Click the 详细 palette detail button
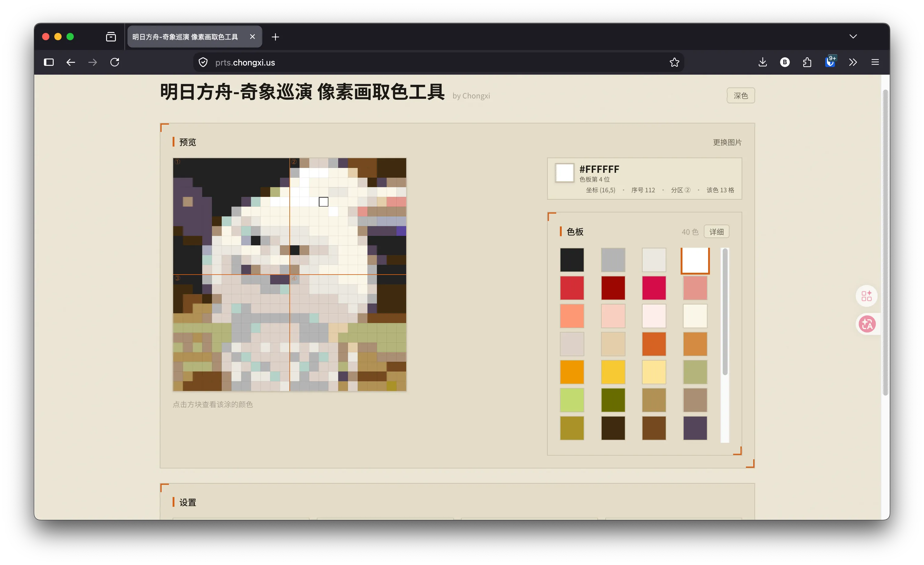 click(x=716, y=232)
